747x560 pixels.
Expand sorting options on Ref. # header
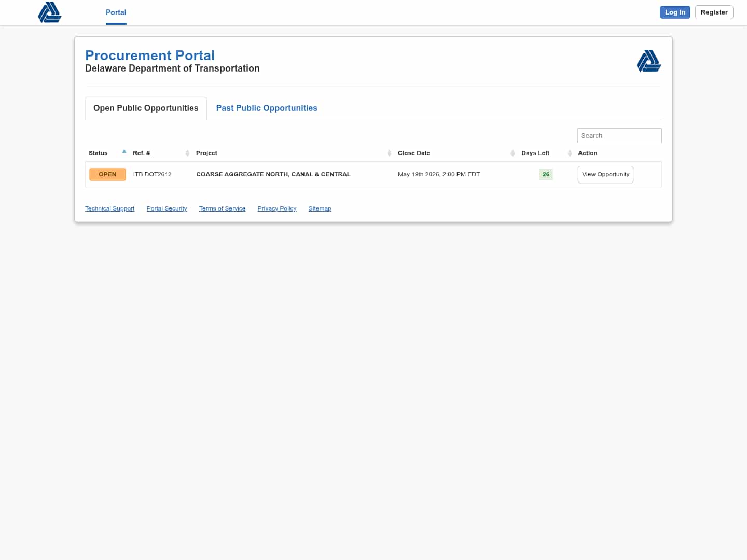point(188,153)
